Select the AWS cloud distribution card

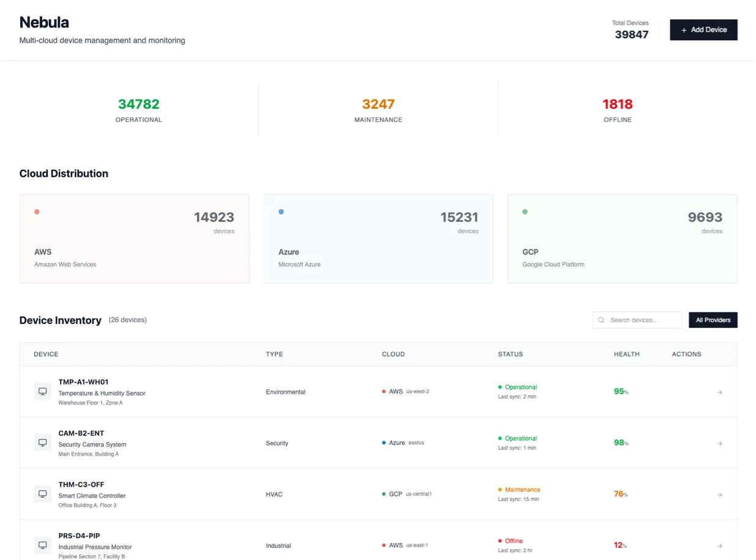135,239
